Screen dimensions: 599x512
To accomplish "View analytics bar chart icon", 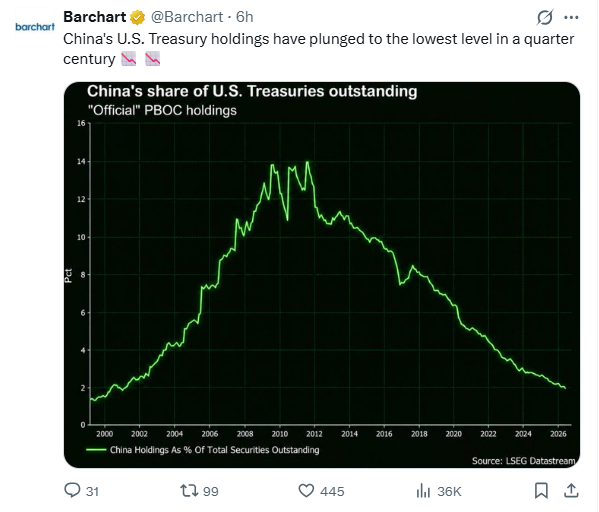I will [x=423, y=491].
